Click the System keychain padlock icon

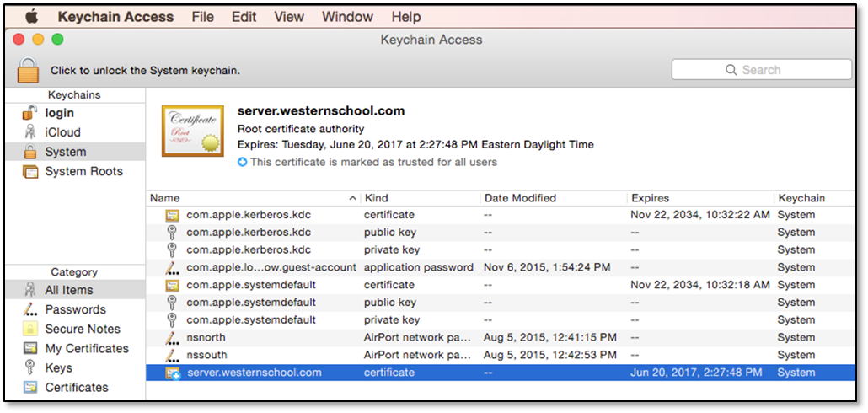click(29, 152)
